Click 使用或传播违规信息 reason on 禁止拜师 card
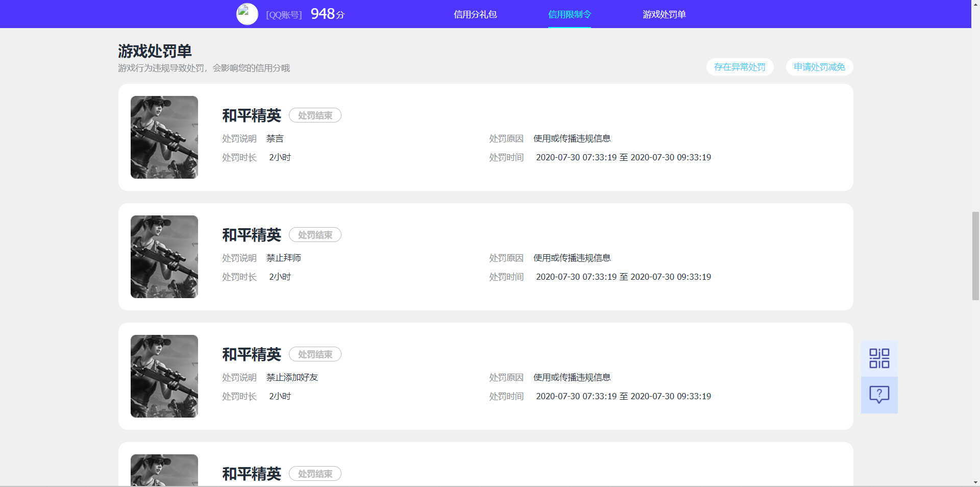The width and height of the screenshot is (980, 487). [572, 258]
